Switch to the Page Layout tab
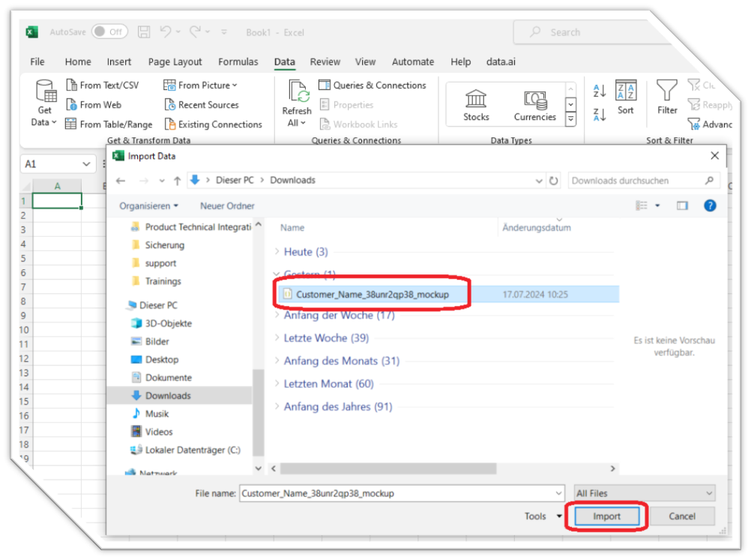Viewport: 751px width, 560px height. 175,62
